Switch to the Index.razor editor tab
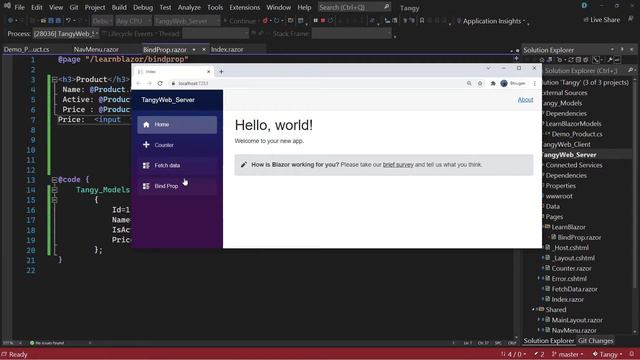Viewport: 640px width, 360px height. click(x=227, y=49)
